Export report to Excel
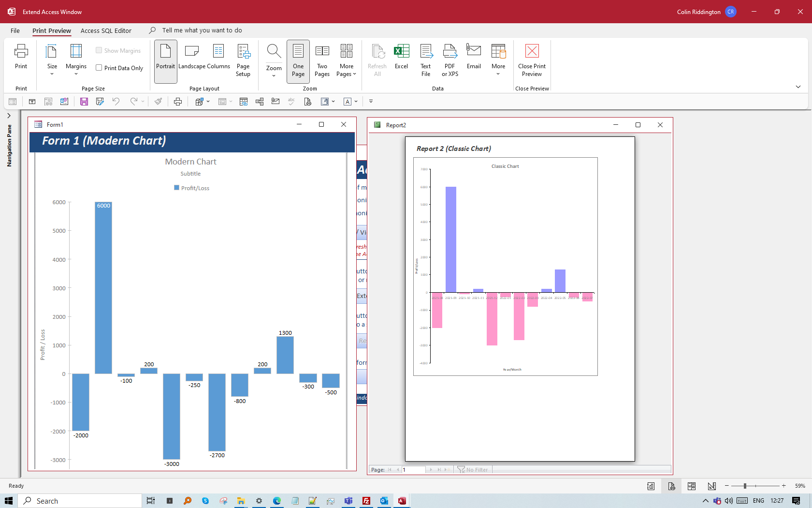 point(401,57)
